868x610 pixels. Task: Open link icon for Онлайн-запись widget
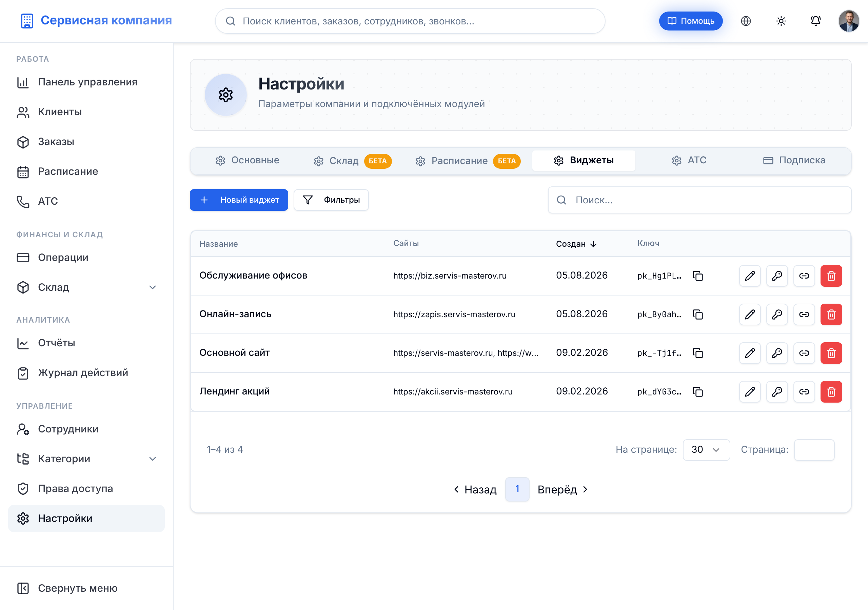click(804, 314)
